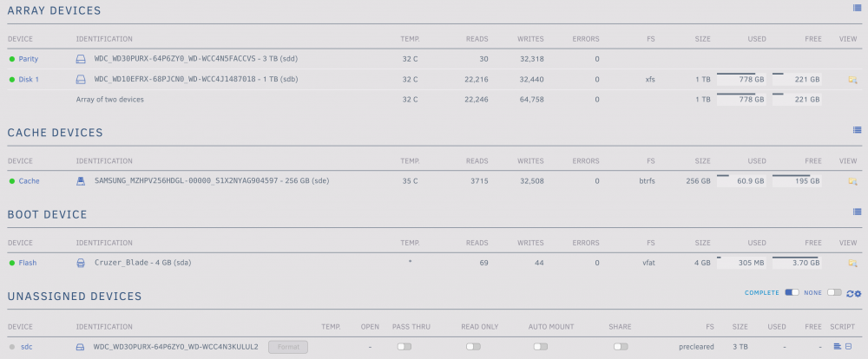The height and width of the screenshot is (359, 868).
Task: Toggle the NONE switch
Action: pyautogui.click(x=834, y=292)
